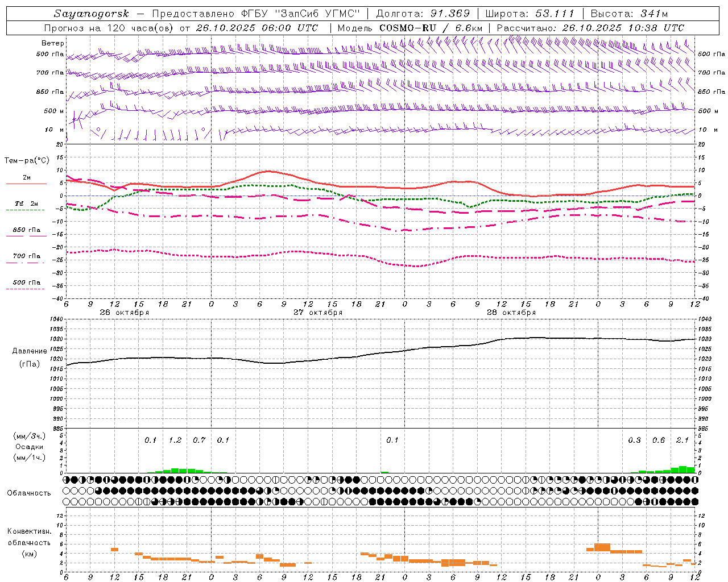Click the Долгота: 91.369 header value
The image size is (728, 582).
click(x=423, y=14)
